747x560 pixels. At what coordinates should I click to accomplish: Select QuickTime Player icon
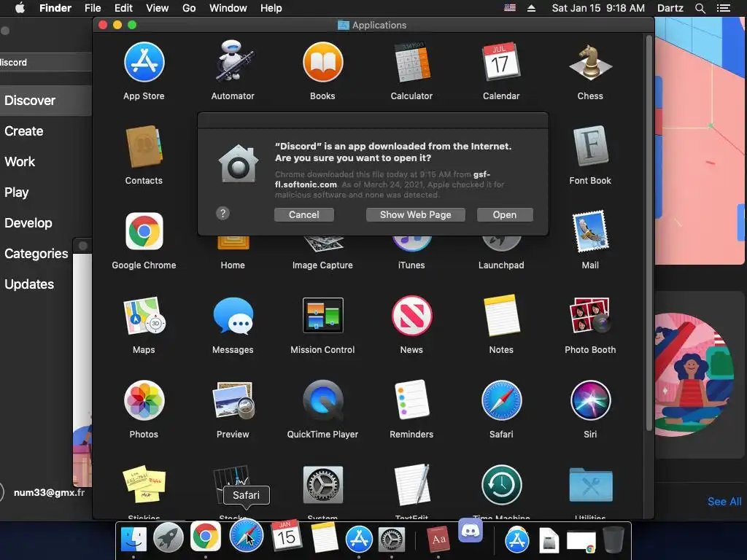click(322, 400)
